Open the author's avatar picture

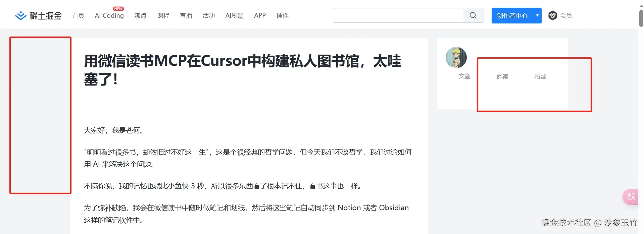pos(456,58)
